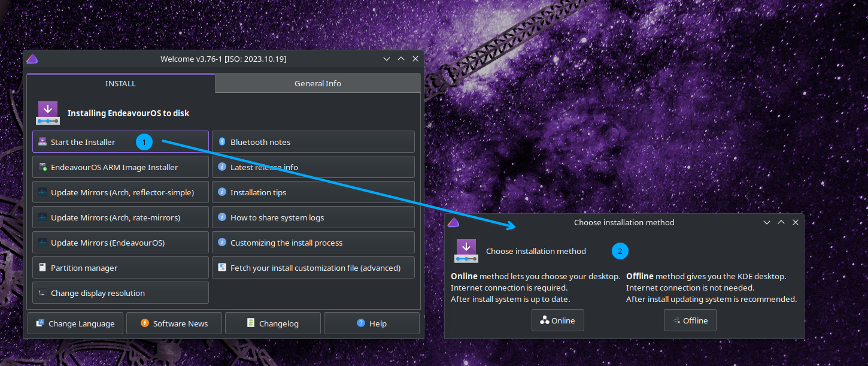Run Update Mirrors (Arch, reflector-simple)
This screenshot has width=868, height=366.
click(120, 192)
